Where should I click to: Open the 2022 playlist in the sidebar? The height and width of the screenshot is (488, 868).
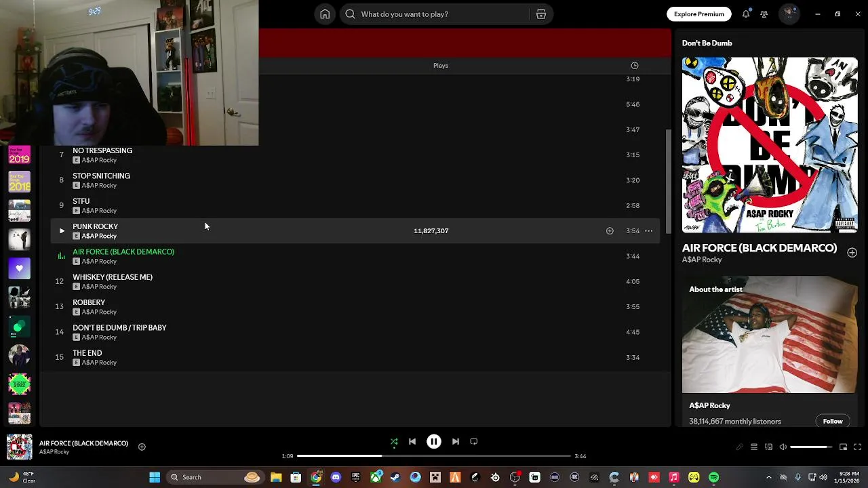[x=19, y=384]
